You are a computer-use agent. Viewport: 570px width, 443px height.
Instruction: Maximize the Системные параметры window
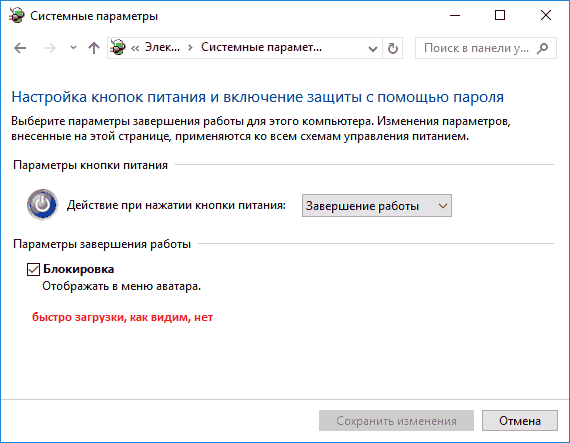500,15
